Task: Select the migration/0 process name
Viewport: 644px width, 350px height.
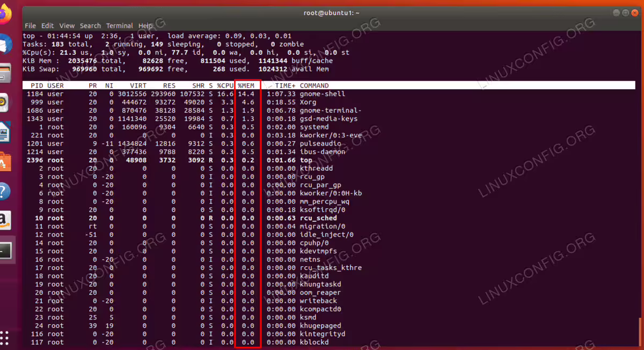Action: [x=323, y=226]
